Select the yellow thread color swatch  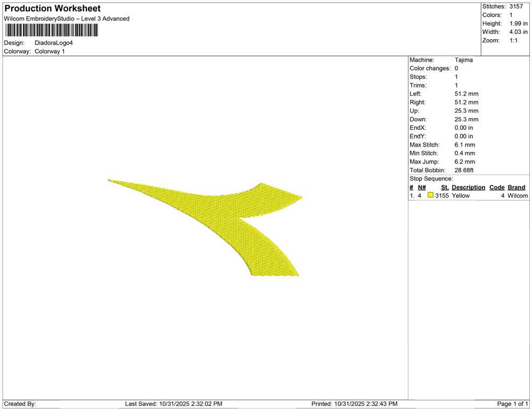[430, 195]
